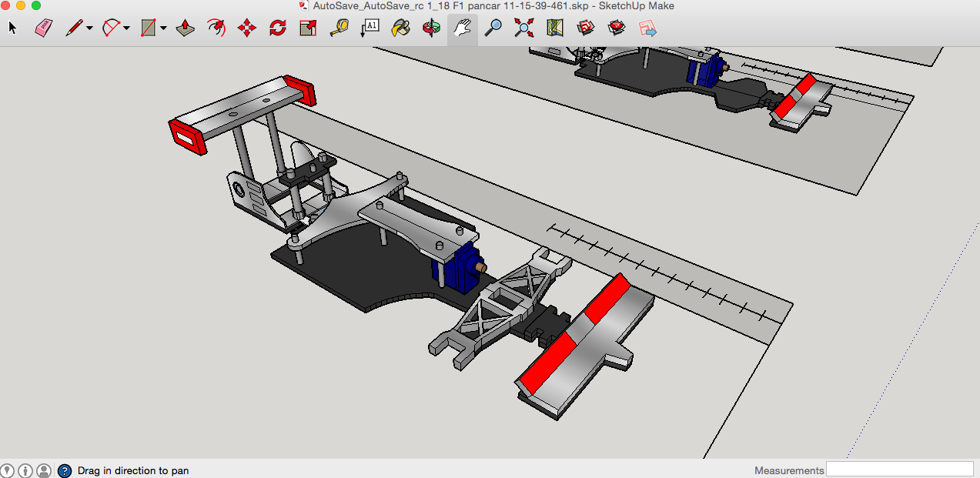Expand the Line tool dropdown arrow
Viewport: 980px width, 478px height.
pos(90,29)
